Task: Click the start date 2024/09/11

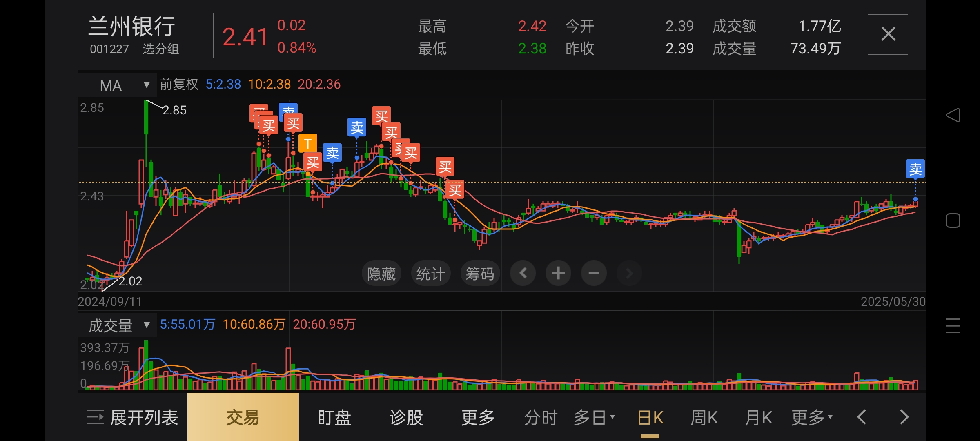Action: point(110,302)
